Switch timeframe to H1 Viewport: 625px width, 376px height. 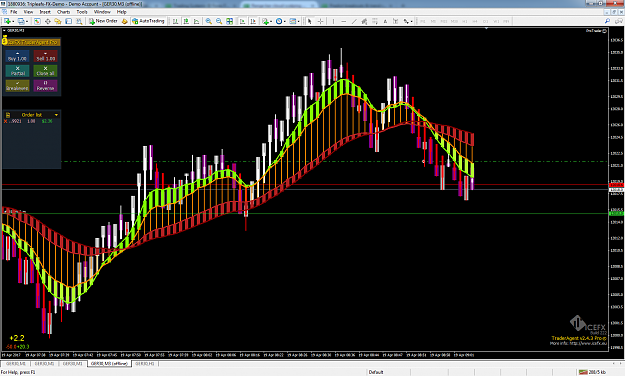pyautogui.click(x=464, y=21)
